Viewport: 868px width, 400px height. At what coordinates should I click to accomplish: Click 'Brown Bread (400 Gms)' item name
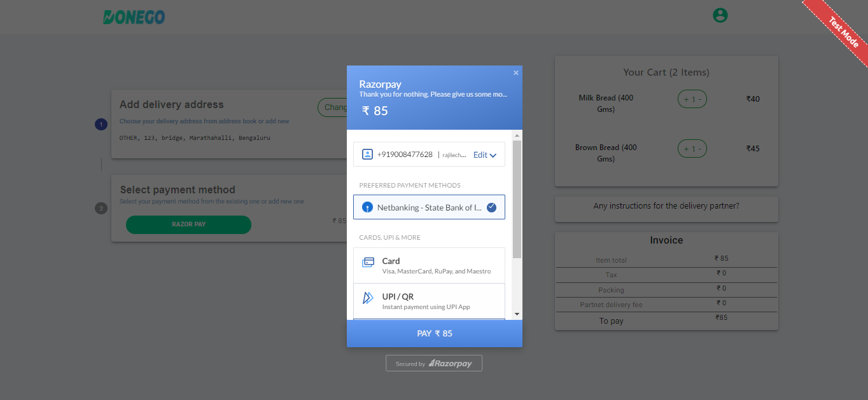tap(606, 153)
